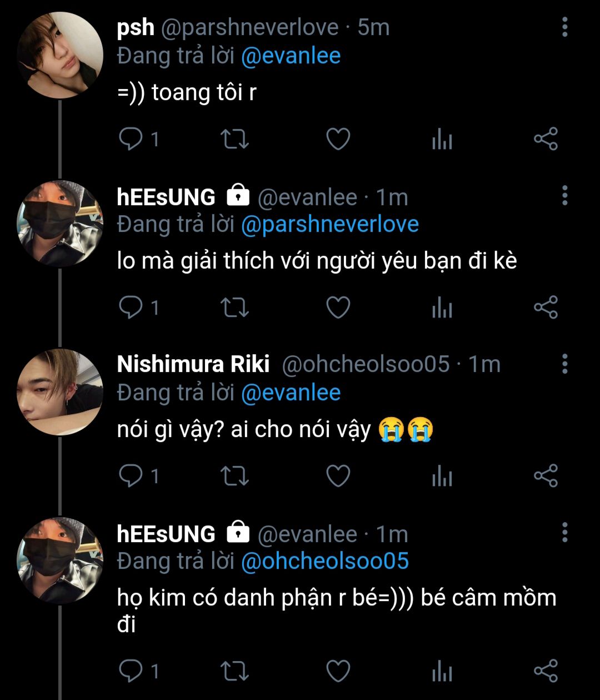The image size is (600, 700).
Task: Like the last tweet "họ kim có danh phận"
Action: pyautogui.click(x=338, y=671)
